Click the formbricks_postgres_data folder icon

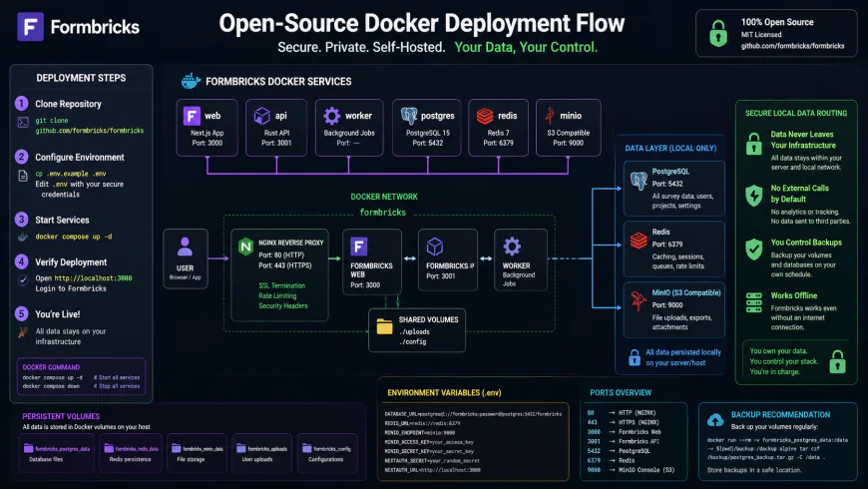coord(28,448)
